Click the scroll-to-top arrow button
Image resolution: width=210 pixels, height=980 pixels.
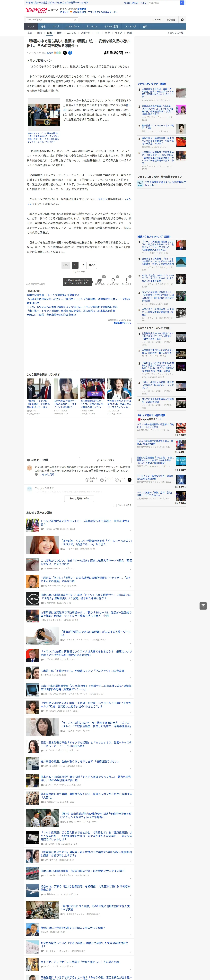(203, 606)
